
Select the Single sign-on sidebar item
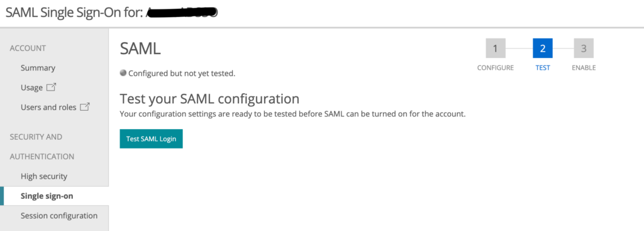[x=47, y=196]
